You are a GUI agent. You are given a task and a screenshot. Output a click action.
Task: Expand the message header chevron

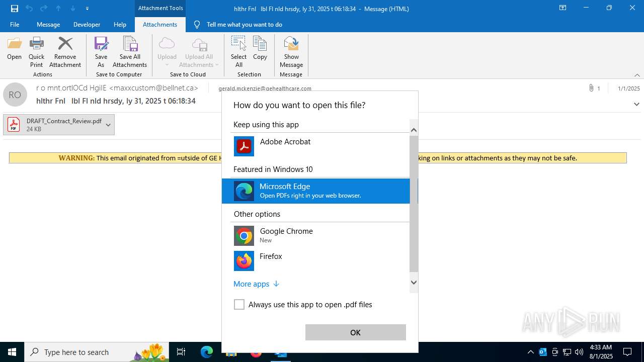pyautogui.click(x=636, y=104)
